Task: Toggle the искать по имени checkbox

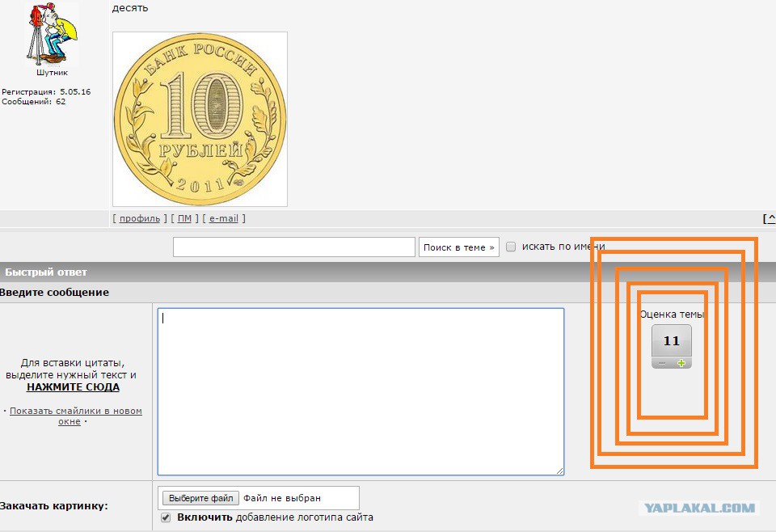Action: [511, 247]
